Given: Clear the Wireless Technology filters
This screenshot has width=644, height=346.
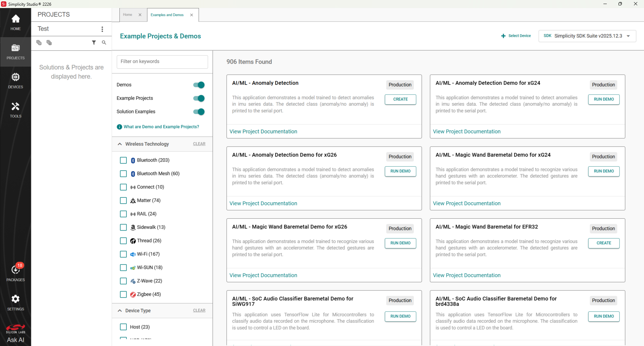Looking at the screenshot, I should 199,144.
